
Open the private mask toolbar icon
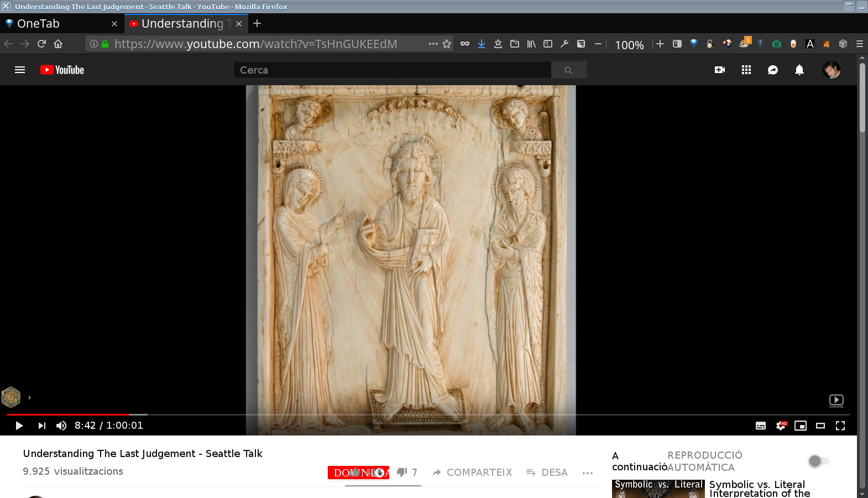[465, 44]
